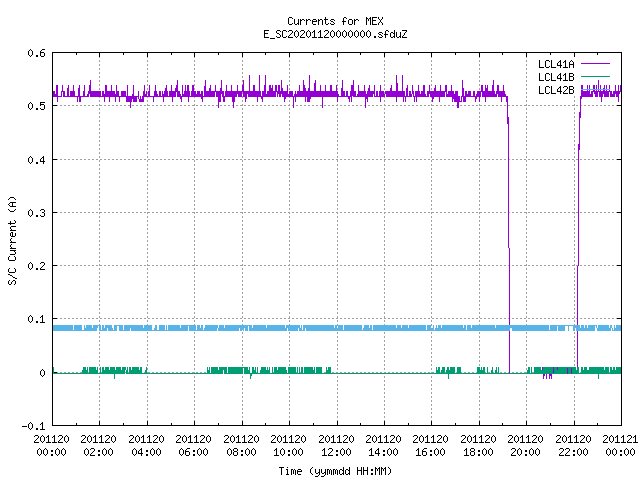Click the green LCL41B legend line sample
The width and height of the screenshot is (640, 480).
[595, 76]
